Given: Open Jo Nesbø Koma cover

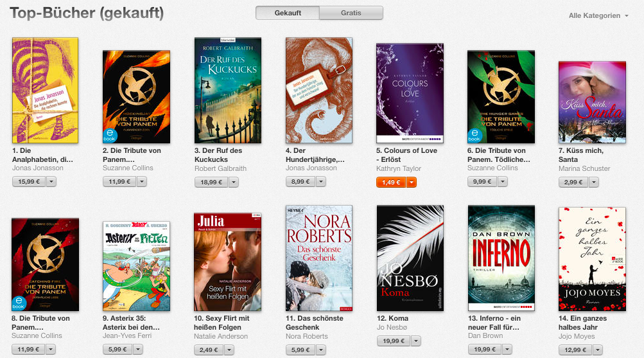Looking at the screenshot, I should click(410, 258).
